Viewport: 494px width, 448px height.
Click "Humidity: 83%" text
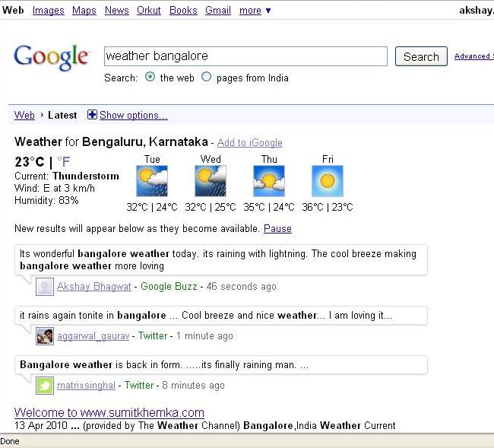tap(46, 201)
